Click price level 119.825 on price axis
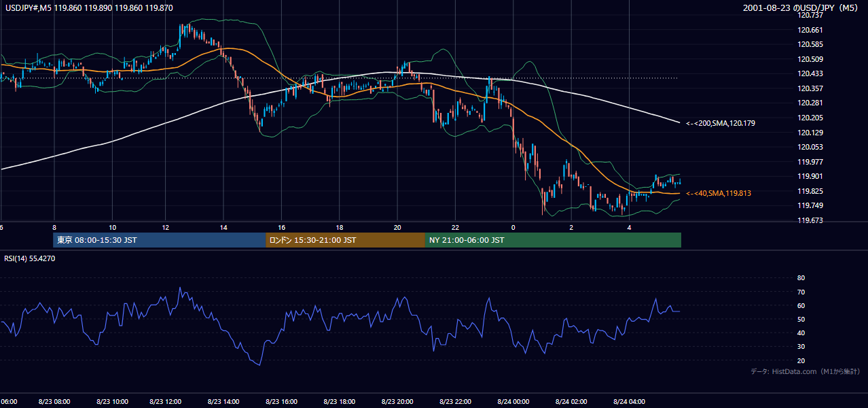868x408 pixels. pos(810,191)
